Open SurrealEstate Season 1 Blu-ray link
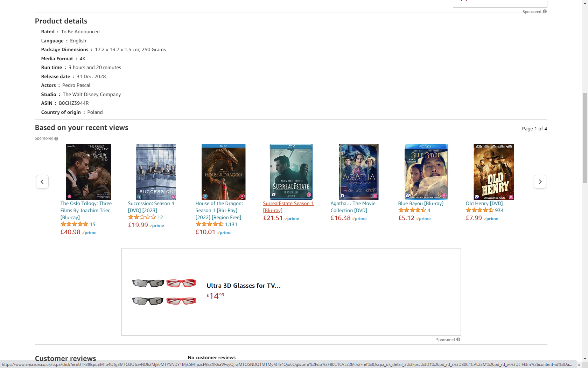Screen dimensions: 588x368 [x=288, y=207]
